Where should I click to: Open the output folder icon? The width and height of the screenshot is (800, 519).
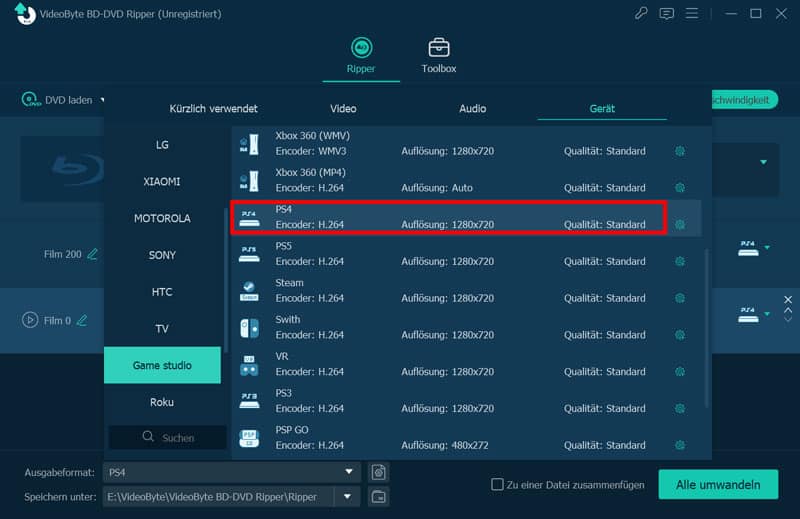point(379,497)
